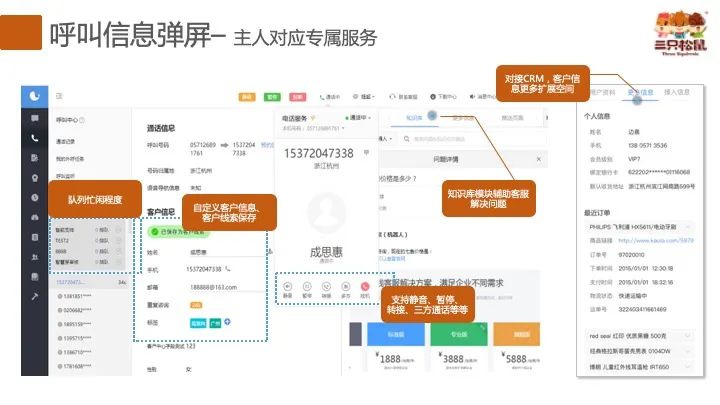720x405 pixels.
Task: Add a tag with the blue plus icon
Action: [x=228, y=321]
